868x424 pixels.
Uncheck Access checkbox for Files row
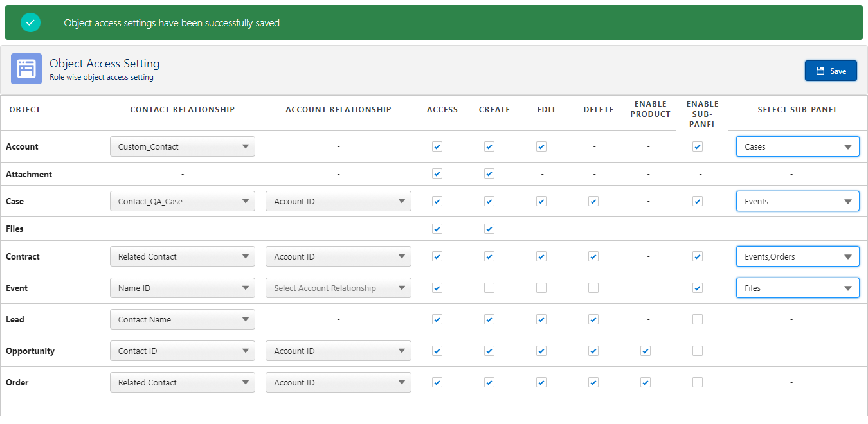[437, 229]
